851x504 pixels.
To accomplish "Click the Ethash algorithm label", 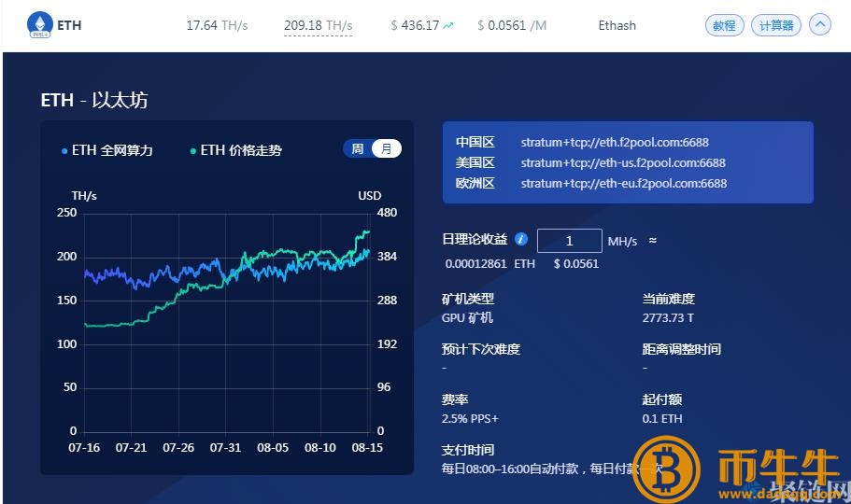I will [617, 25].
